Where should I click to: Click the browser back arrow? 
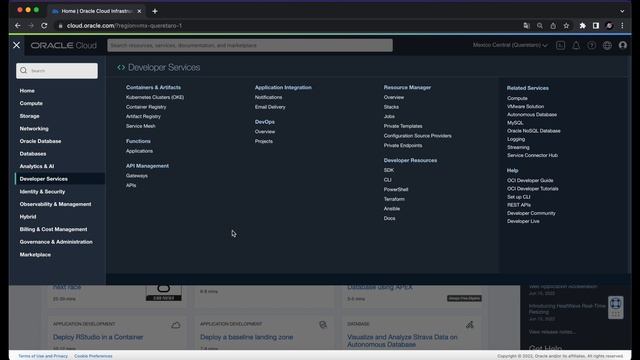tap(18, 25)
